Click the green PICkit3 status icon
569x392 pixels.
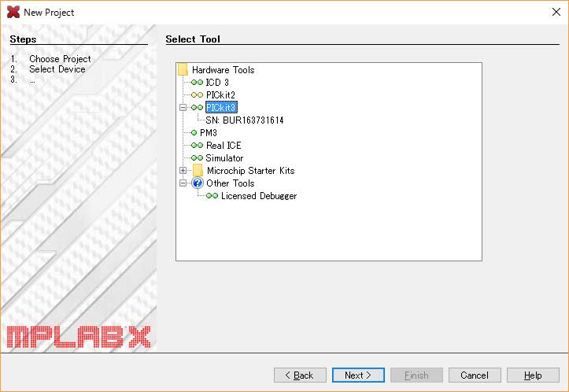tap(197, 107)
